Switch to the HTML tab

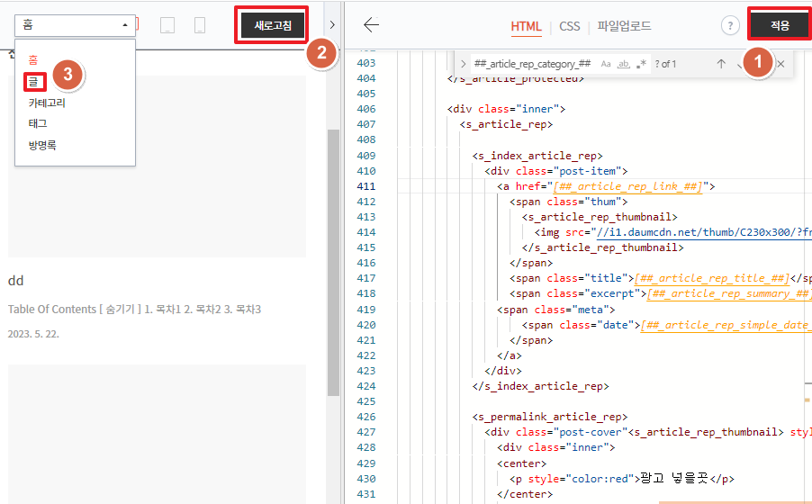(526, 26)
